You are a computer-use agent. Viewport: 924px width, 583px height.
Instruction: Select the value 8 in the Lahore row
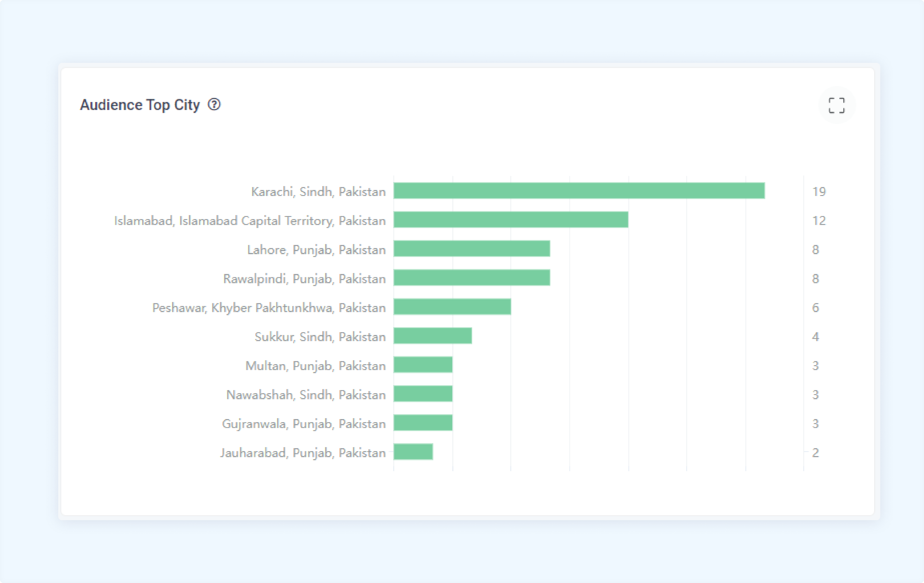tap(815, 250)
